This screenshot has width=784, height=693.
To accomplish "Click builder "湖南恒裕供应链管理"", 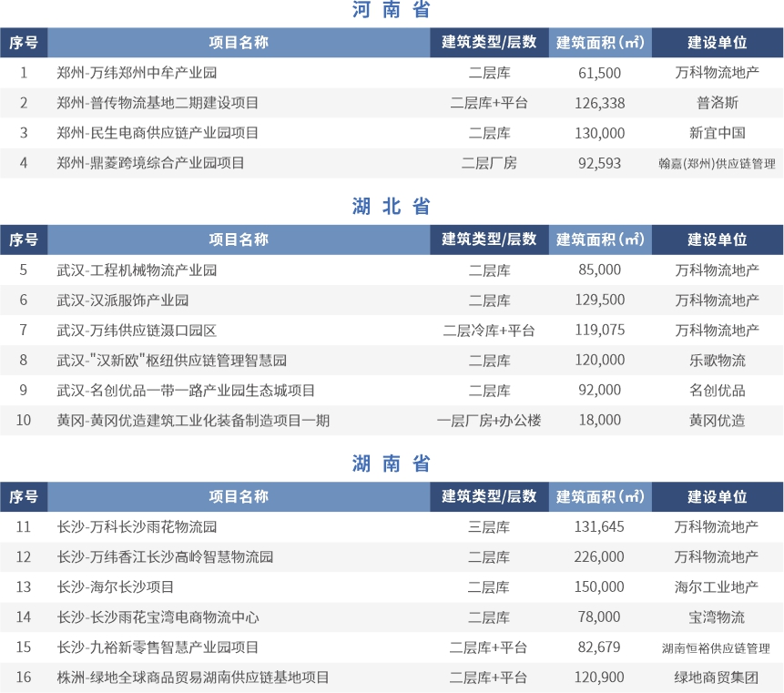I will (x=716, y=648).
